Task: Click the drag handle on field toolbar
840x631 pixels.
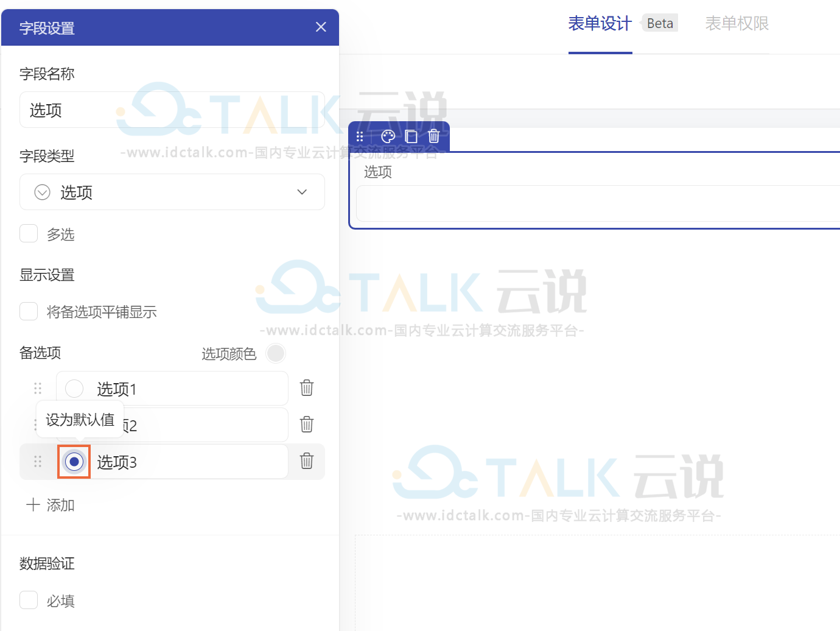Action: (x=360, y=136)
